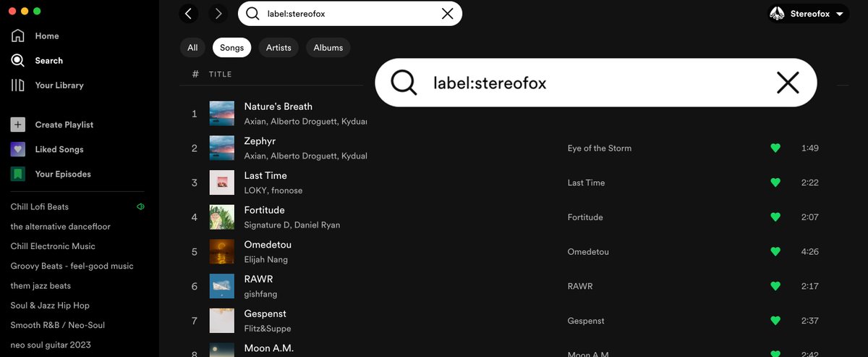Select the Moon A.M. song title
The height and width of the screenshot is (357, 868).
[269, 348]
